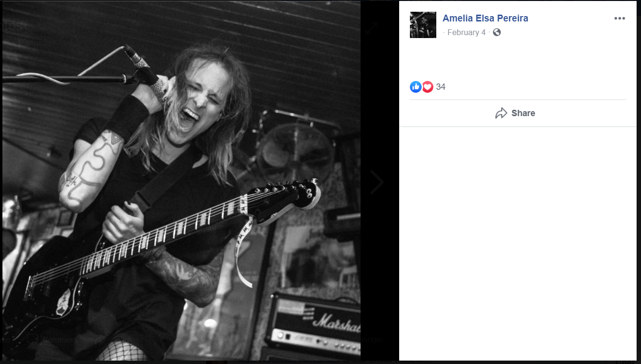Enter fullscreen with the diagonal arrows icon

(372, 27)
